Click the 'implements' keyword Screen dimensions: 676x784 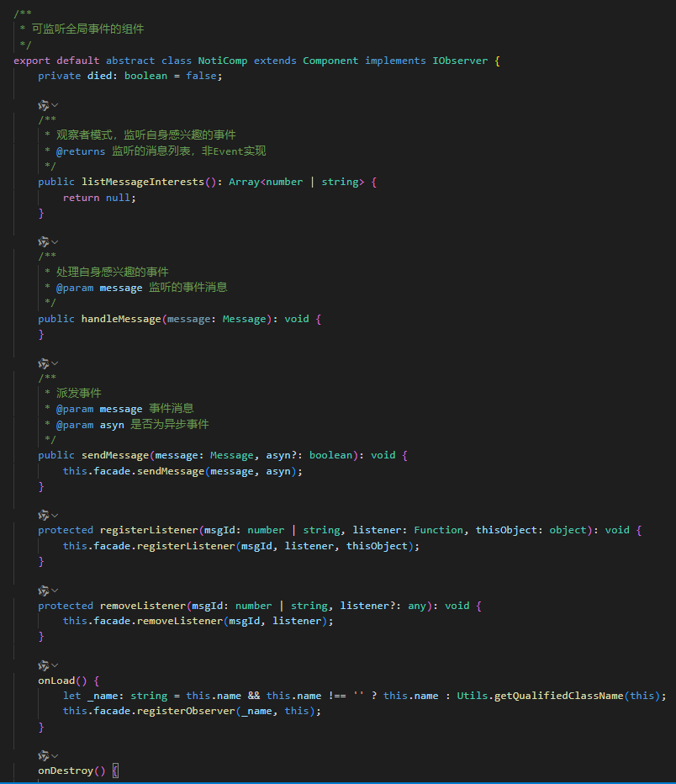coord(395,61)
